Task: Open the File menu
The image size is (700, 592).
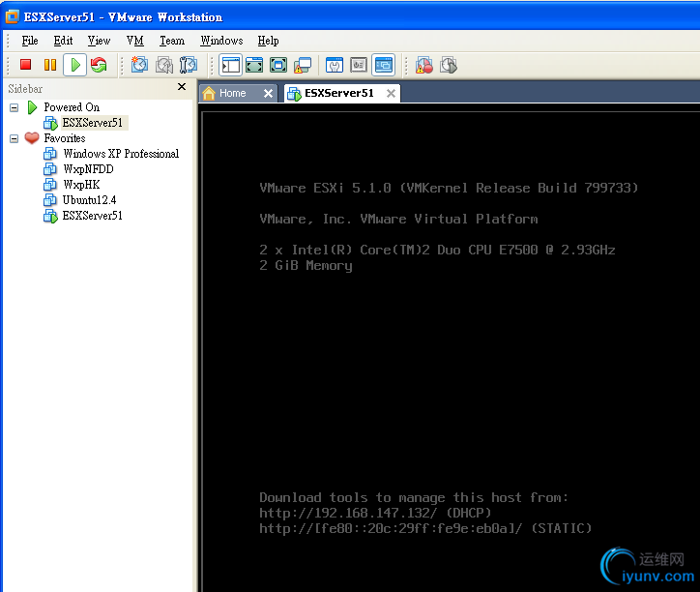Action: pos(30,41)
